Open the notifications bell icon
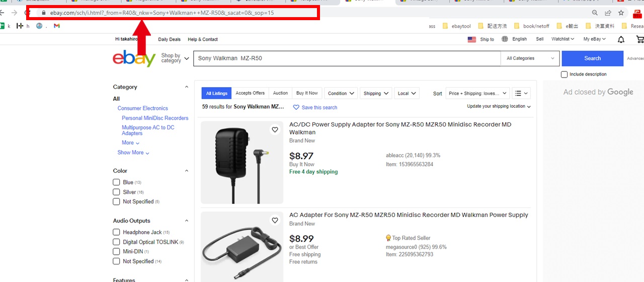 click(x=621, y=39)
